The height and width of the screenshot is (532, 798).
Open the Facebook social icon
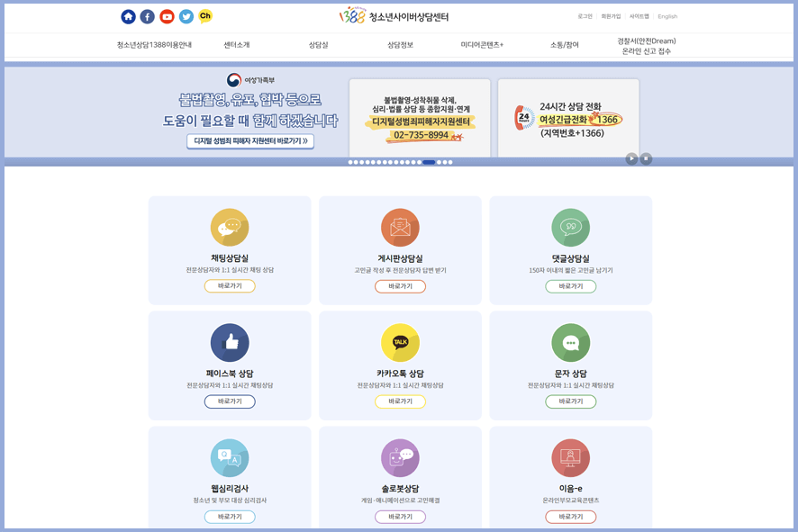148,17
